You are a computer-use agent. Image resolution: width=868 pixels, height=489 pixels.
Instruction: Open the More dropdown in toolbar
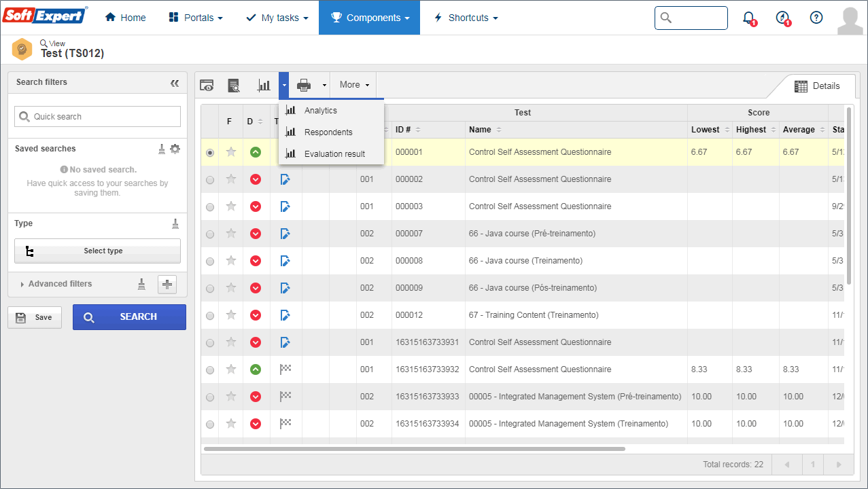[354, 85]
